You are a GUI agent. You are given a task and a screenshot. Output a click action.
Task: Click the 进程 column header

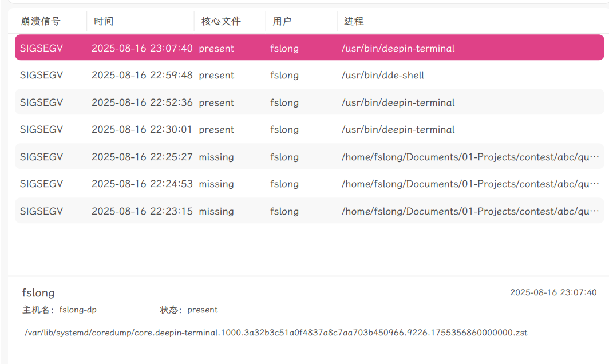pos(354,21)
